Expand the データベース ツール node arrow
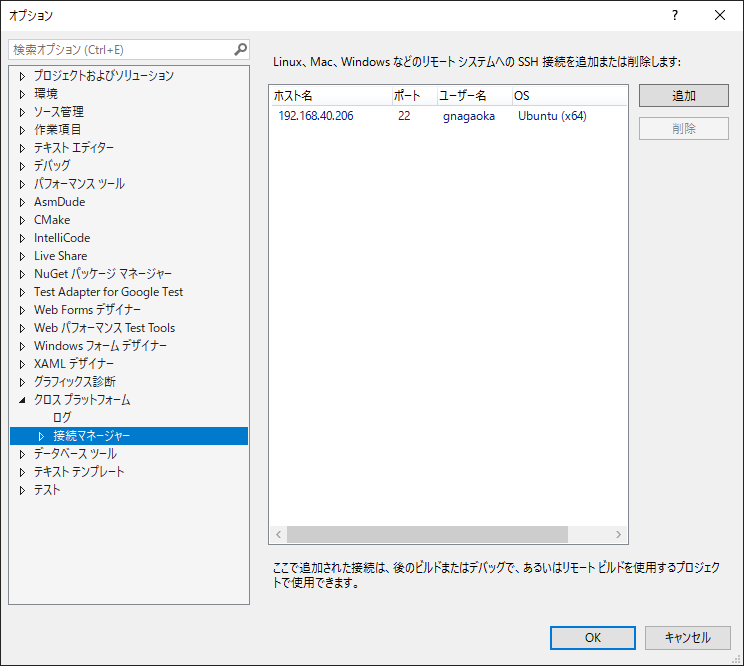This screenshot has height=666, width=744. point(22,454)
